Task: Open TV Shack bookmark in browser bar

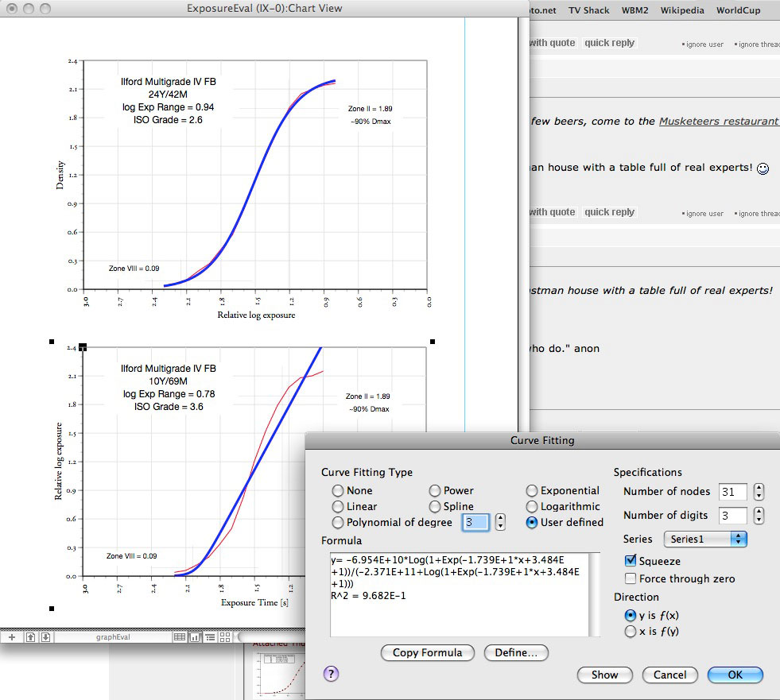Action: coord(589,10)
